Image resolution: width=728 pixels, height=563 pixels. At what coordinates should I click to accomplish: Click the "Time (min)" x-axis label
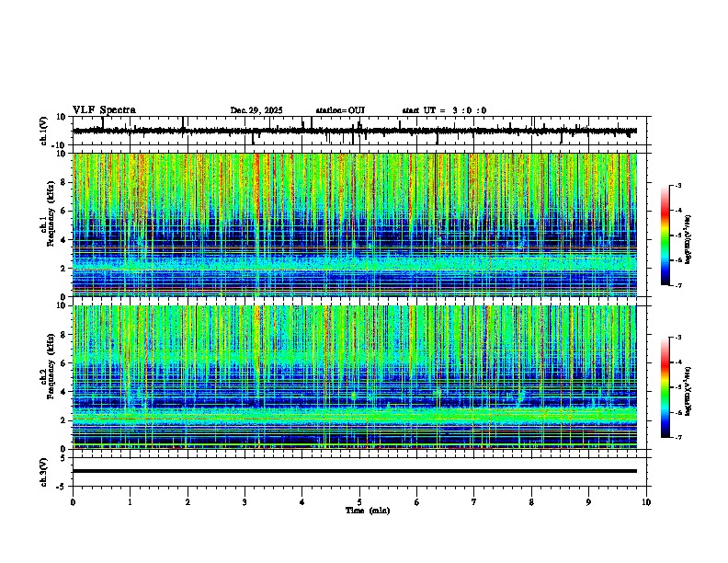point(368,511)
